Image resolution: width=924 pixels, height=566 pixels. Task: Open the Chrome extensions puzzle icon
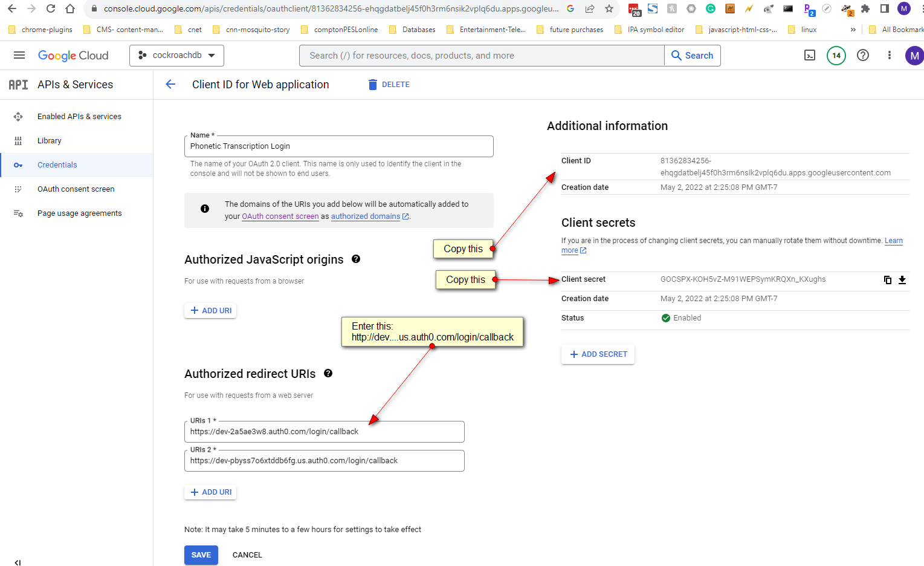pos(865,8)
